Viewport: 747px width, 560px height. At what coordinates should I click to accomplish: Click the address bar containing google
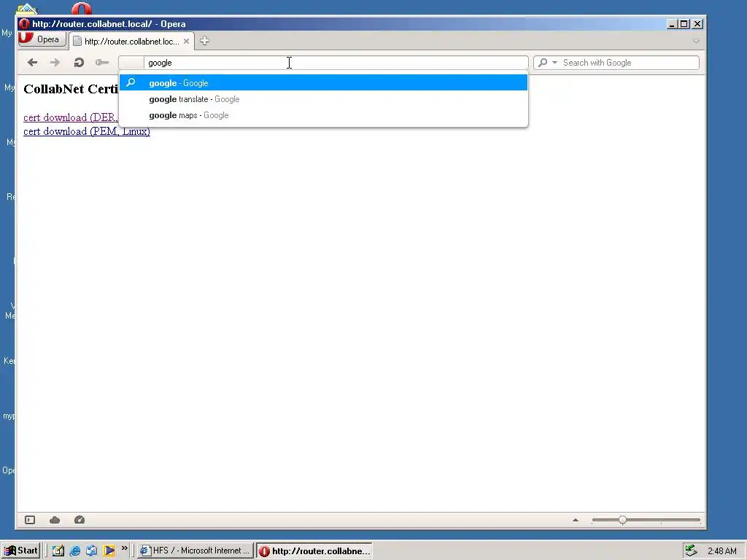click(x=323, y=63)
